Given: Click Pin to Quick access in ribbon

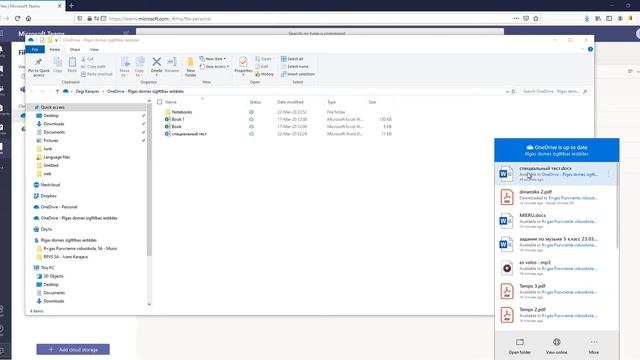Looking at the screenshot, I should (x=39, y=67).
